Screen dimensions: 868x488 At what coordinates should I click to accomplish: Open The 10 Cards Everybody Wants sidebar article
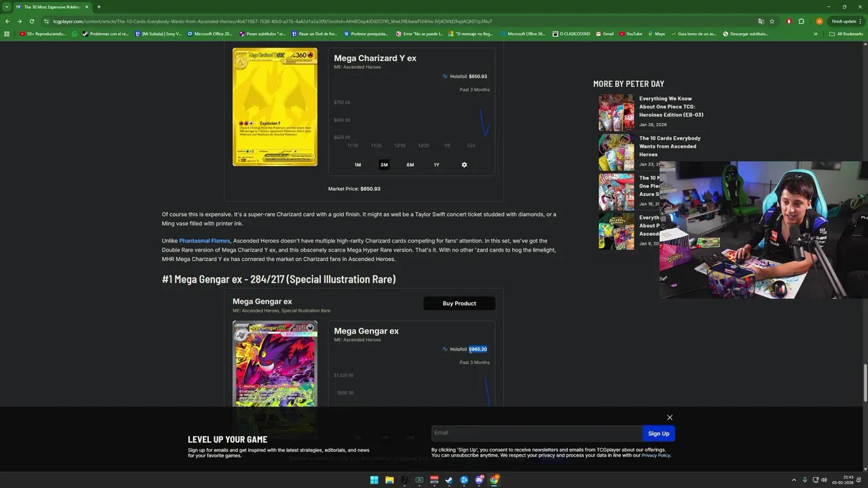(669, 146)
